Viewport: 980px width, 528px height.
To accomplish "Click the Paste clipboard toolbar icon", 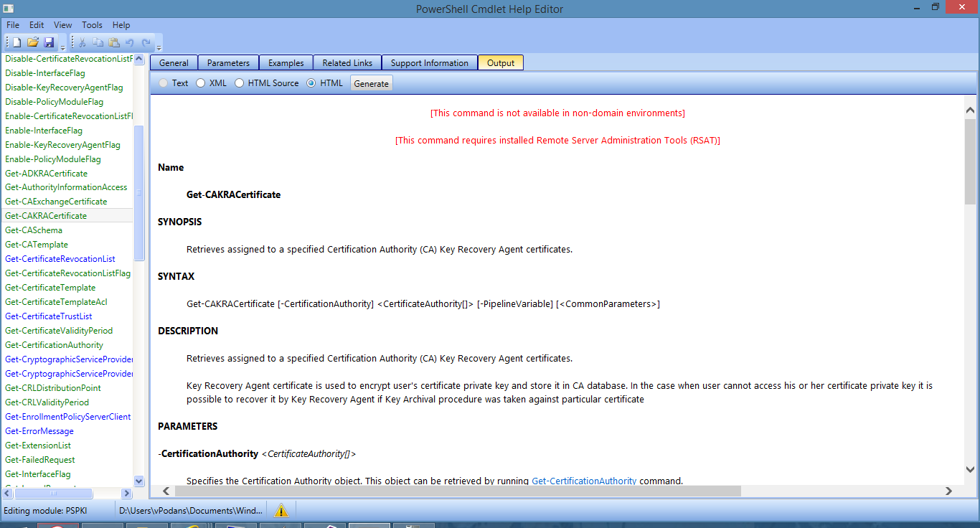I will (114, 43).
